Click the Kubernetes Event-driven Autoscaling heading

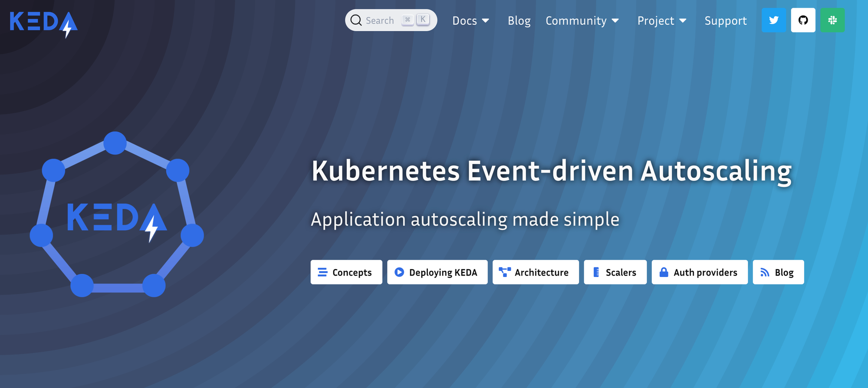[552, 172]
